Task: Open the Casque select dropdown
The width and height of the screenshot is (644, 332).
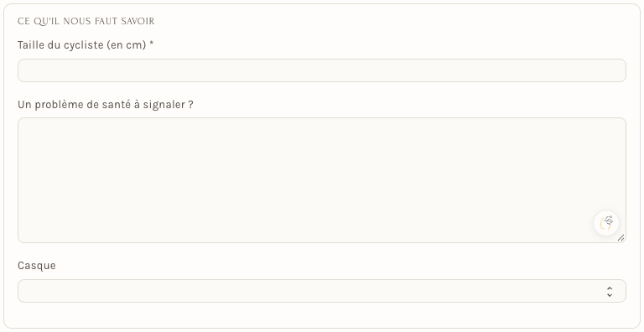Action: 322,291
